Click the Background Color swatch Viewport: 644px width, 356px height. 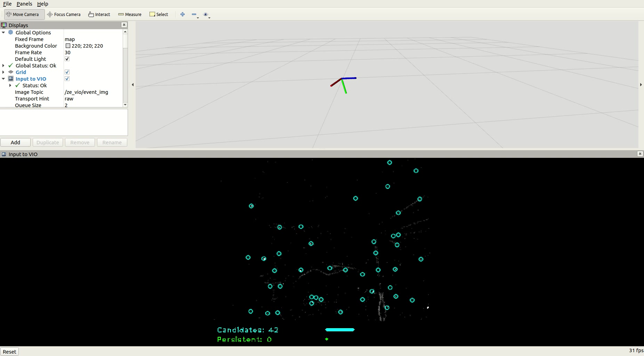coord(68,46)
